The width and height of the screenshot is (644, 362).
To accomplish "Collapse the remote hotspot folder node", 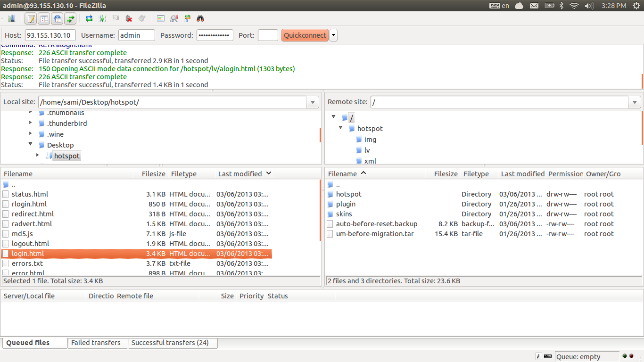I will coord(340,128).
